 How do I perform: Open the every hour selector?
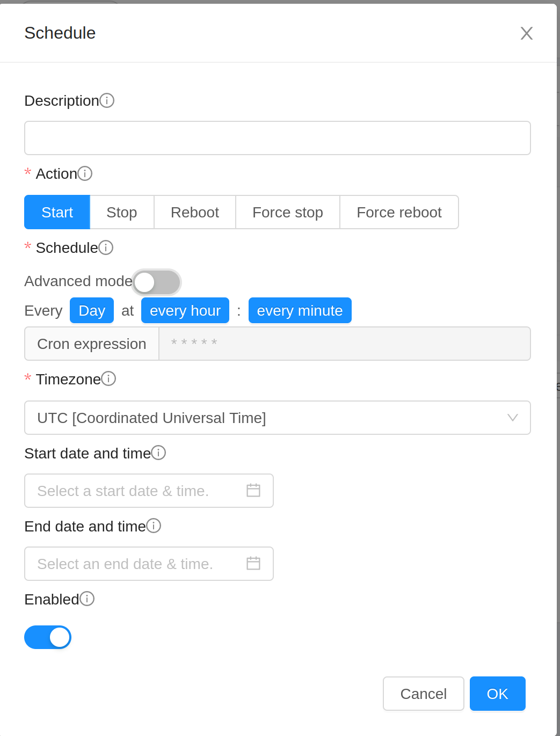coord(185,310)
